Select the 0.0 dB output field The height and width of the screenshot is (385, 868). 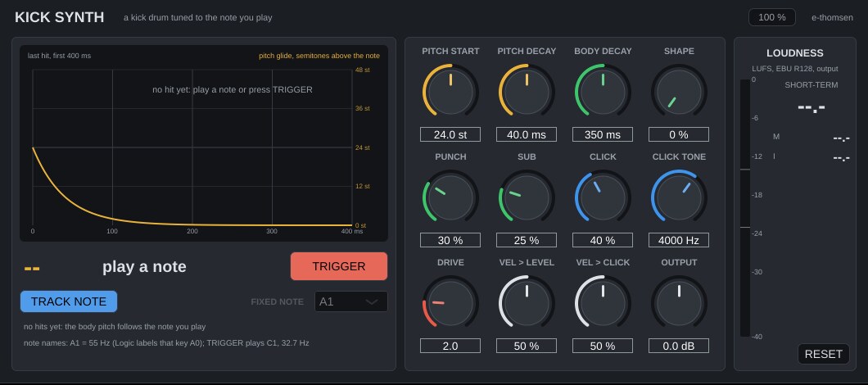pos(679,346)
